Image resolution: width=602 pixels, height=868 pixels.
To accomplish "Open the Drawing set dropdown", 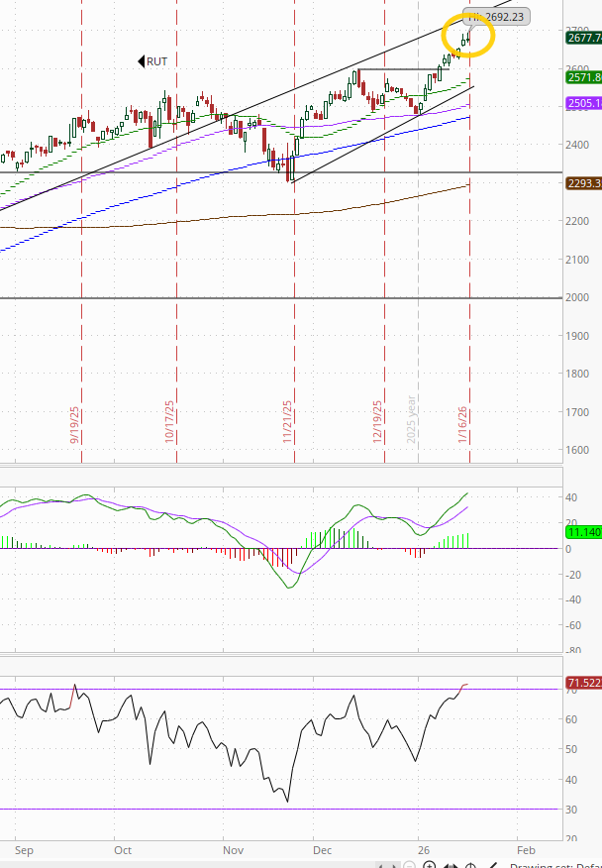I will 554,866.
